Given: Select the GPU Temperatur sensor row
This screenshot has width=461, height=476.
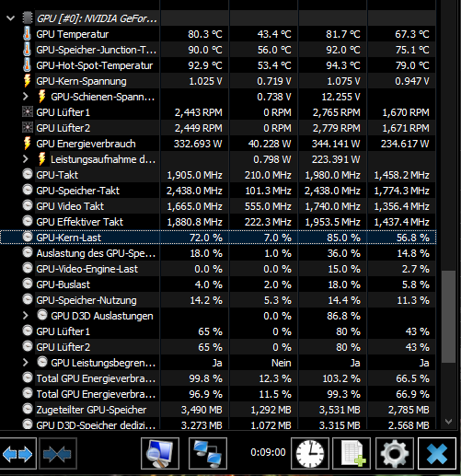Looking at the screenshot, I should pyautogui.click(x=218, y=34).
